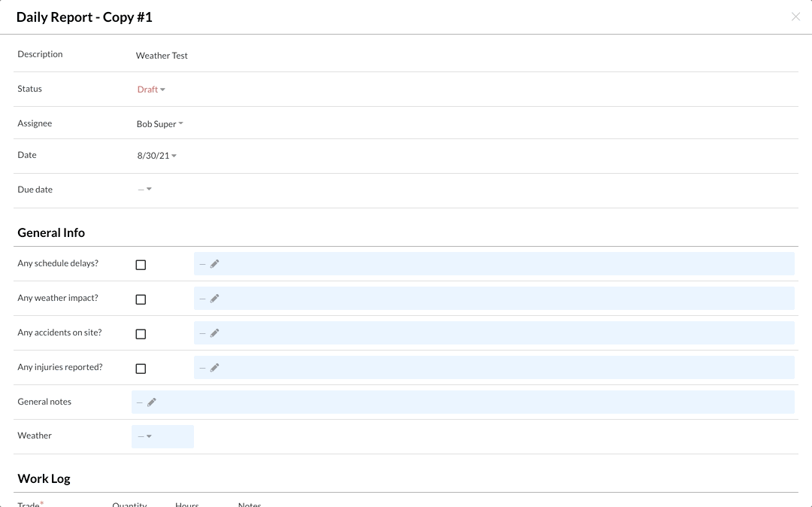Viewport: 812px width, 507px height.
Task: Enable the 'Any accidents on site?' checkbox
Action: coord(141,334)
